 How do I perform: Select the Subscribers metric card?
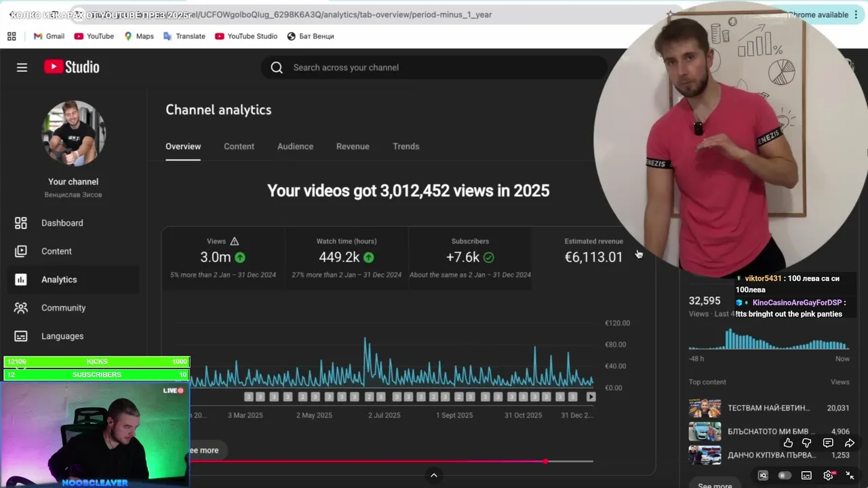click(470, 259)
